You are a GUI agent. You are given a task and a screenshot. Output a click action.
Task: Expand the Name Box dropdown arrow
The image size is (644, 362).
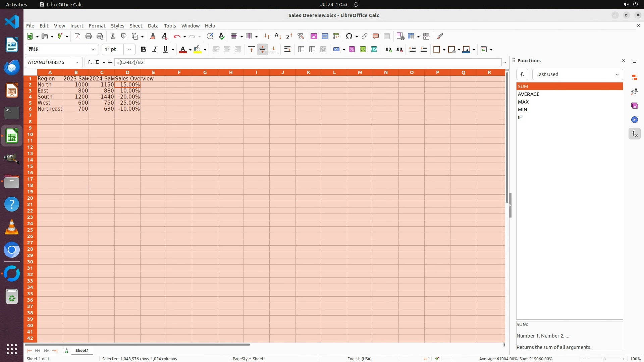tap(77, 62)
